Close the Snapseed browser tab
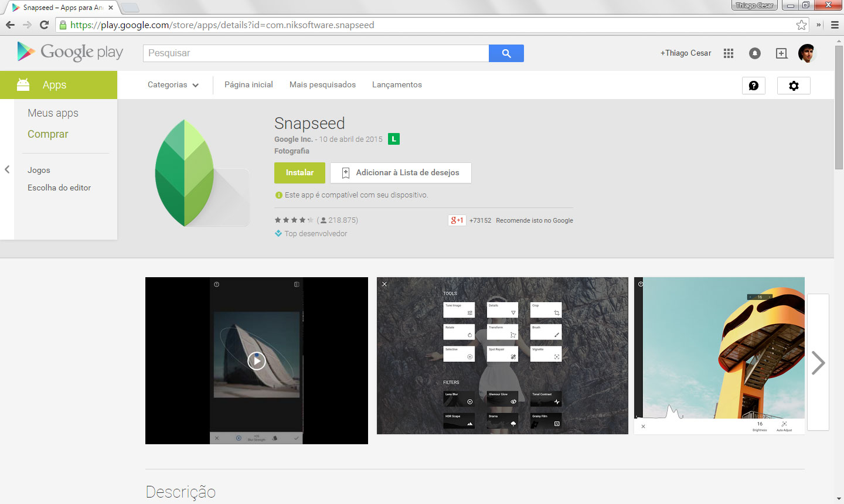The height and width of the screenshot is (504, 844). (x=111, y=8)
